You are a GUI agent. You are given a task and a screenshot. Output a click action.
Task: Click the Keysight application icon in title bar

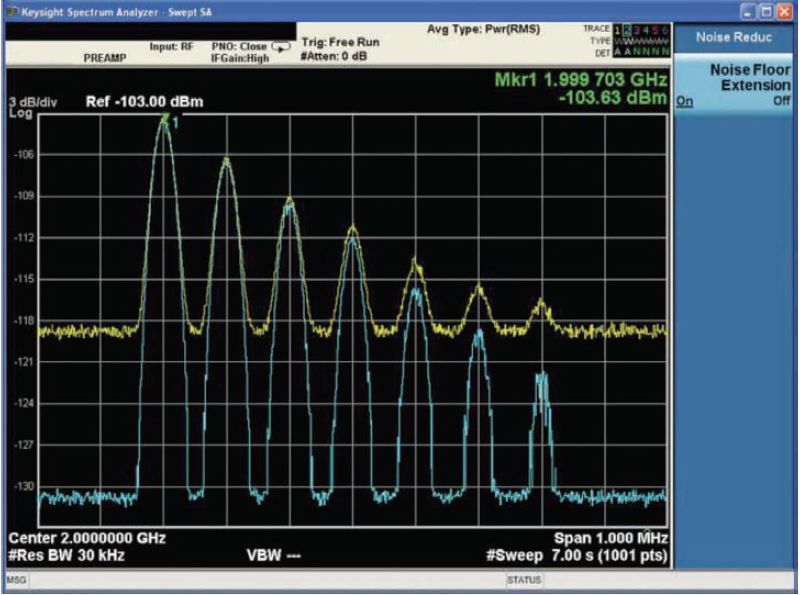(x=13, y=11)
